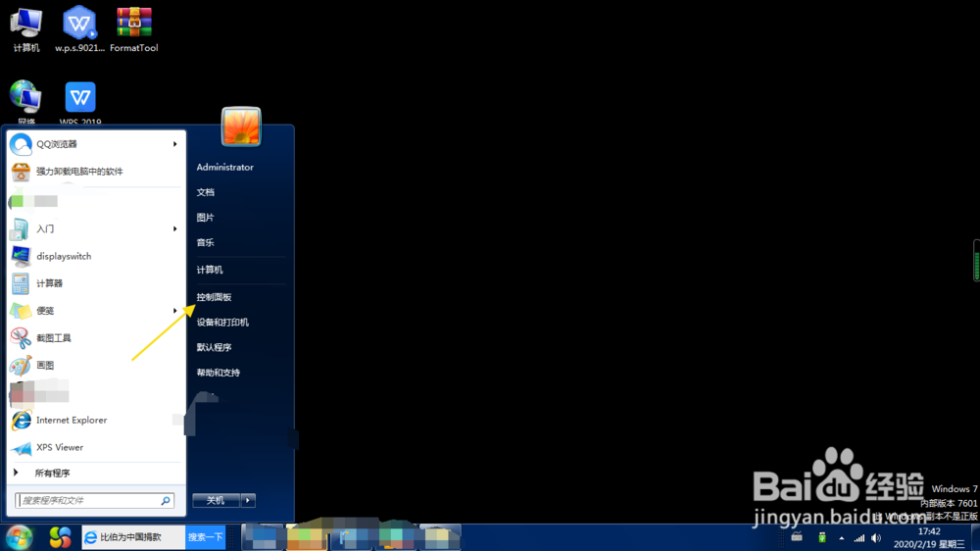Click the 便笺 sticky notes icon
The image size is (980, 551).
pos(21,311)
